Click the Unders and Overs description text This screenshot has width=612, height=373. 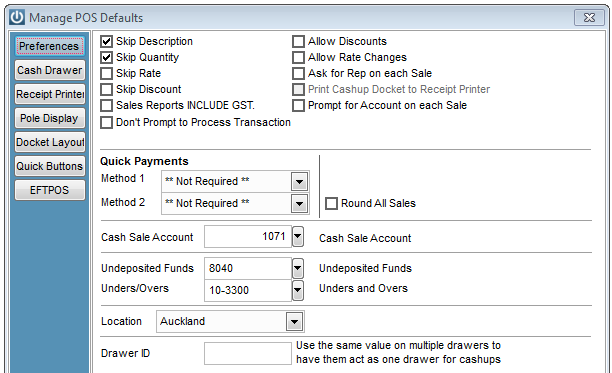pos(363,288)
